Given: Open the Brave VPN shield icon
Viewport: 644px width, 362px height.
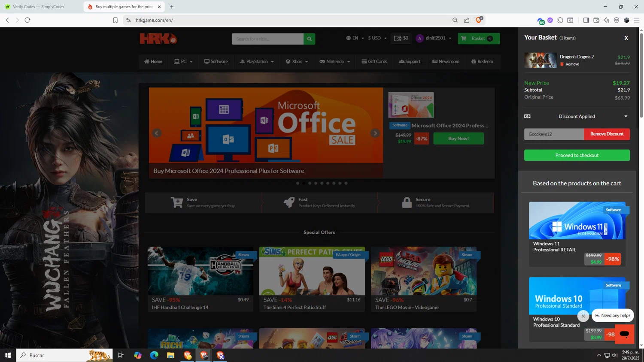Looking at the screenshot, I should [x=617, y=20].
